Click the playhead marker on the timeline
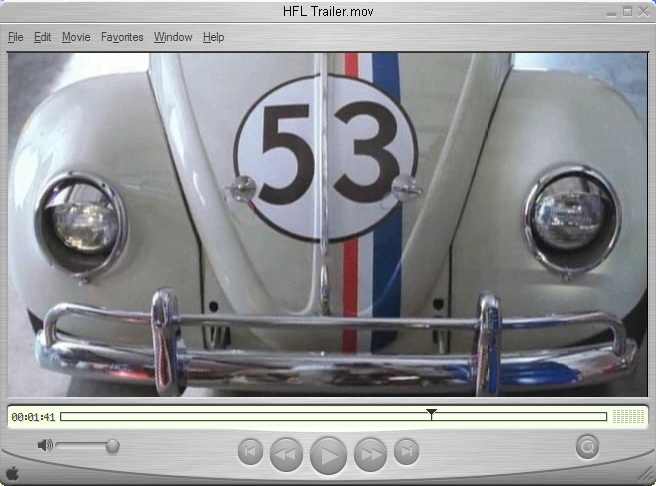The width and height of the screenshot is (656, 486). tap(431, 414)
